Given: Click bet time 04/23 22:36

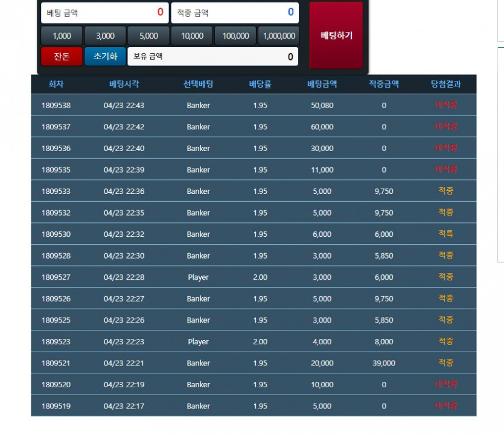Looking at the screenshot, I should coord(124,192).
